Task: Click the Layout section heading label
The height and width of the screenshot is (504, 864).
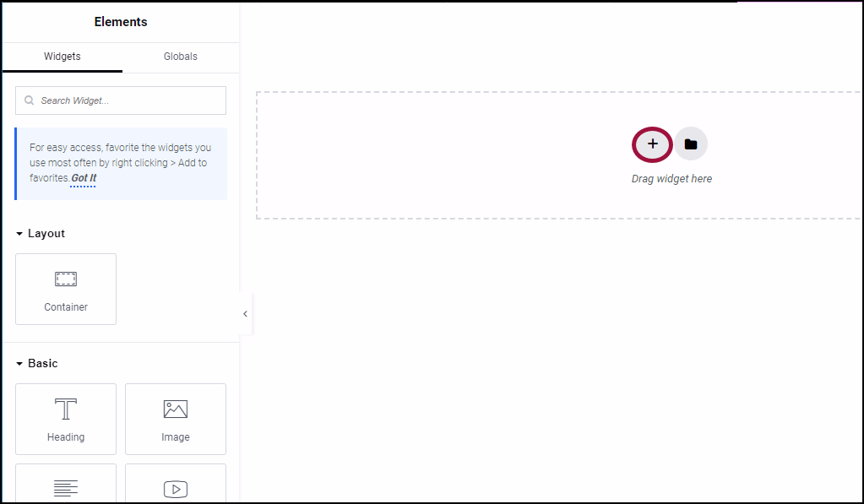Action: [46, 234]
